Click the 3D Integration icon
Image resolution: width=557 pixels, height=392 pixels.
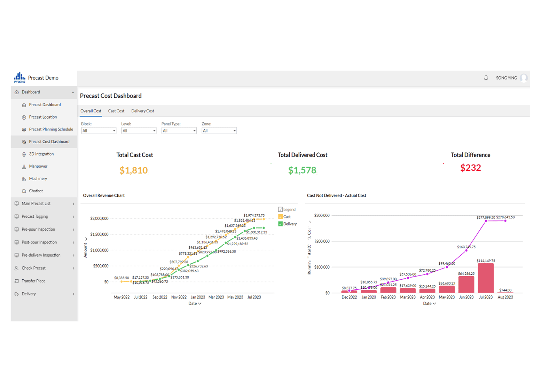click(24, 154)
